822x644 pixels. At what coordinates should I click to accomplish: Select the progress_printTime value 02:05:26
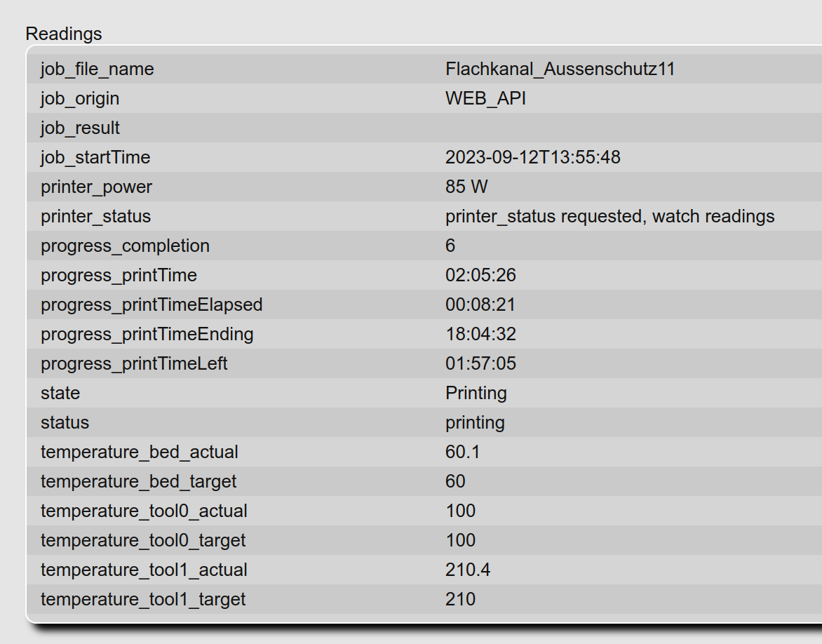tap(480, 275)
